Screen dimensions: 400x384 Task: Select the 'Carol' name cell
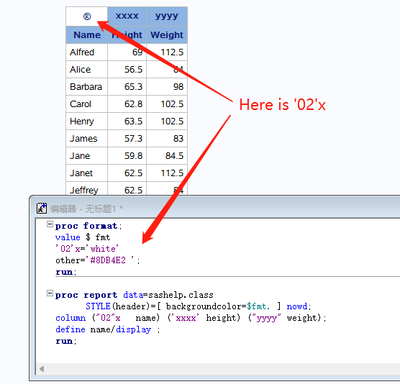[x=87, y=104]
